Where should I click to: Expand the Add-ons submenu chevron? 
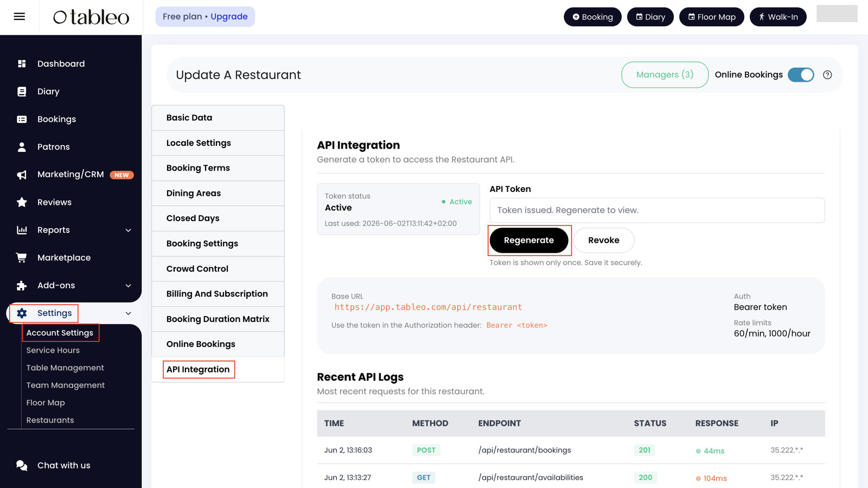coord(129,286)
